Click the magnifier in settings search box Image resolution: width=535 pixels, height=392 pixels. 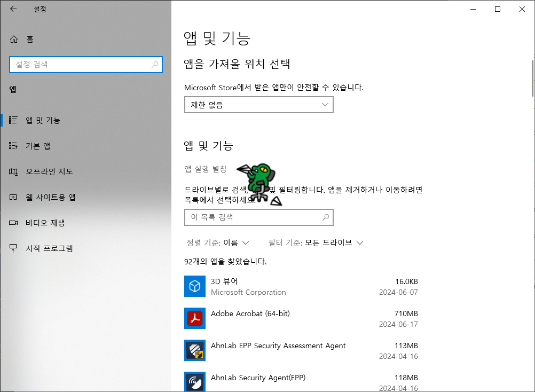[155, 65]
